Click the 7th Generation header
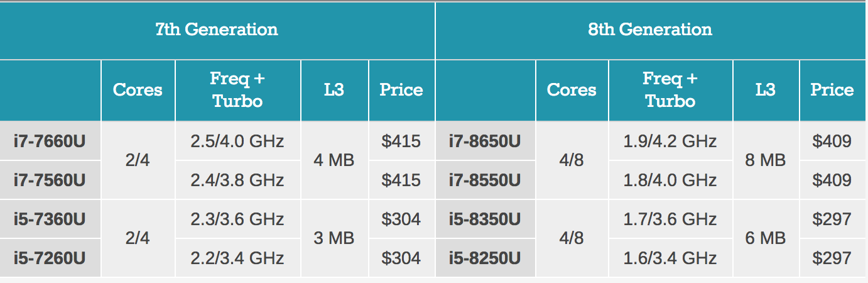This screenshot has width=868, height=283. [217, 30]
